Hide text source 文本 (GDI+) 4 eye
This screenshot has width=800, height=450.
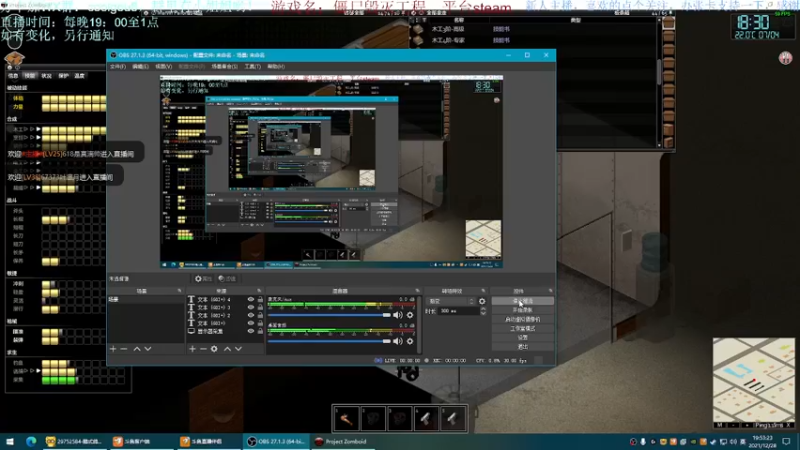(x=251, y=299)
